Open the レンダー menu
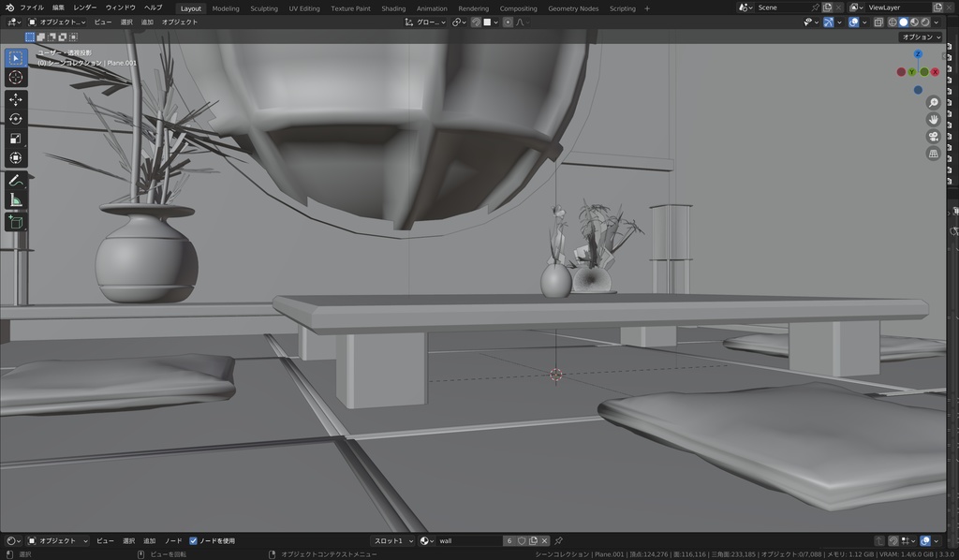The image size is (959, 560). point(85,7)
